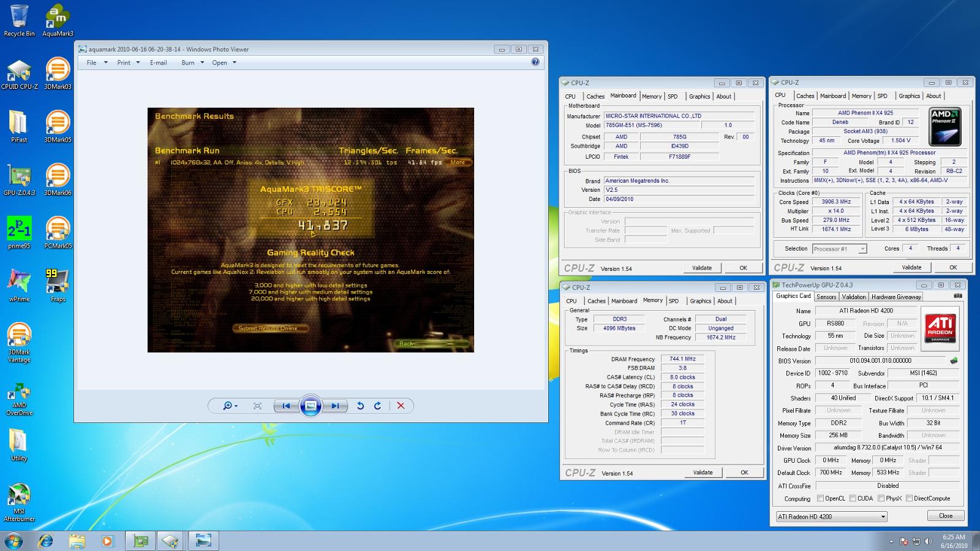Viewport: 980px width, 551px height.
Task: Open Photo Viewer zoom magnifier control
Action: tap(230, 406)
